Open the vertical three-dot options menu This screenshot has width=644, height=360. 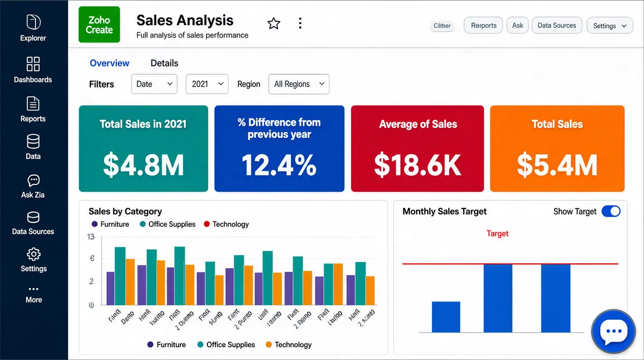click(300, 23)
